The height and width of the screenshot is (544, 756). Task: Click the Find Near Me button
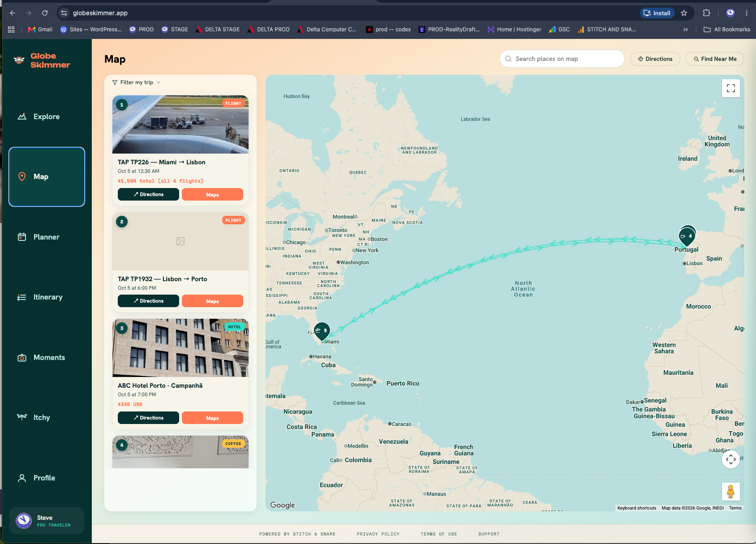pos(715,59)
